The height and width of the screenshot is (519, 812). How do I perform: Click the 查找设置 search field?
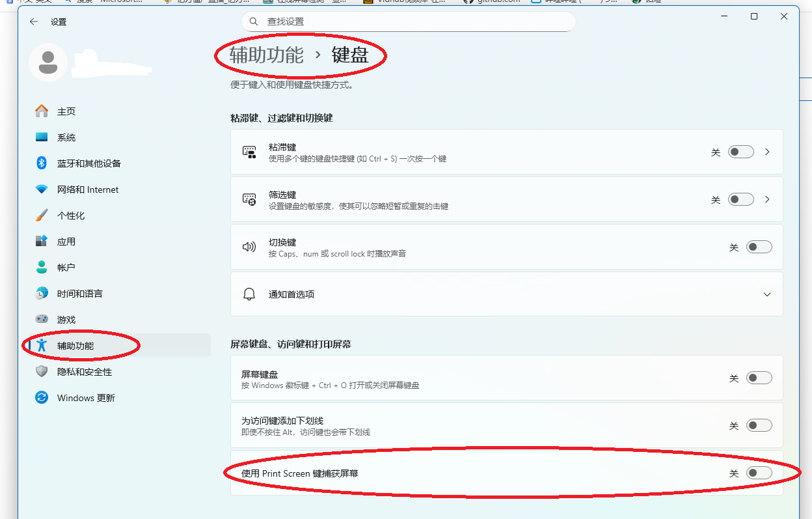click(x=409, y=21)
